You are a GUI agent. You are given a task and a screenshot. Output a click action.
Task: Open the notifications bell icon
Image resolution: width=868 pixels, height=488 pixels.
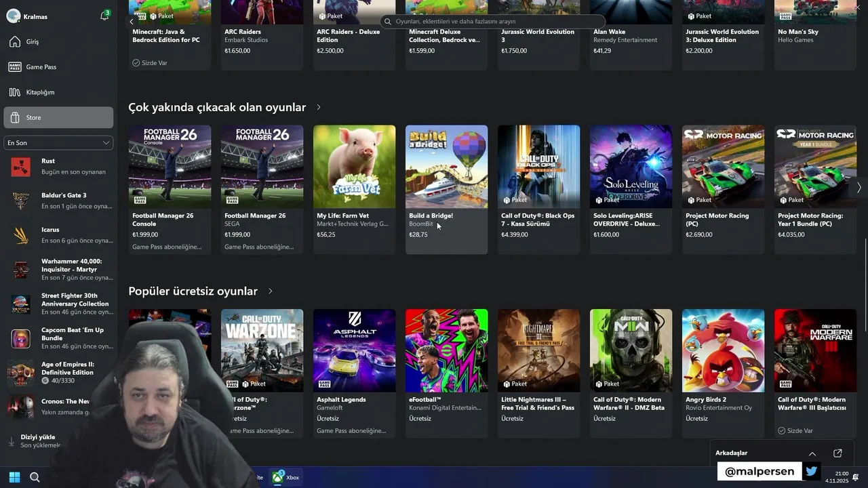click(x=104, y=16)
